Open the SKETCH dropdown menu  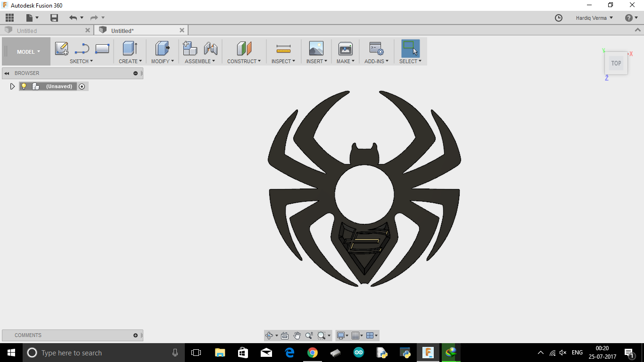pyautogui.click(x=81, y=61)
